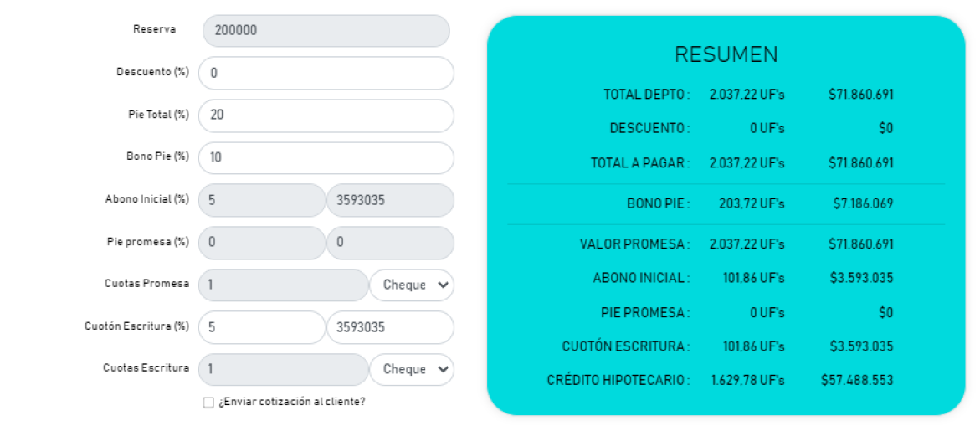
Task: Click the Pie Total (%) input field
Action: [326, 115]
